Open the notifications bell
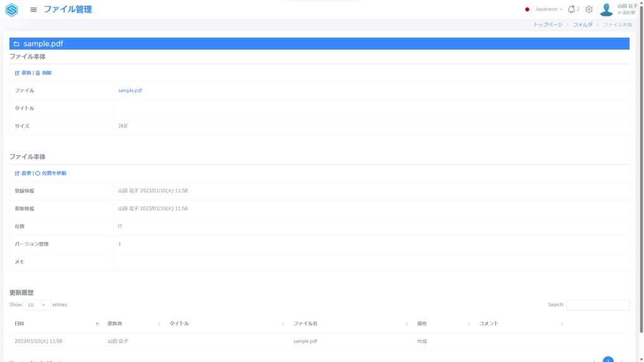This screenshot has height=362, width=644. [571, 9]
